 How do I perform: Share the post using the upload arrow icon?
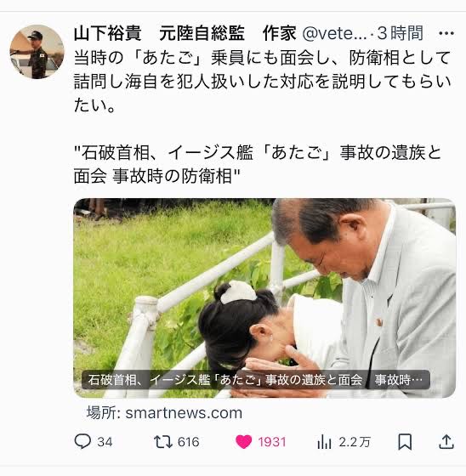[x=446, y=442]
